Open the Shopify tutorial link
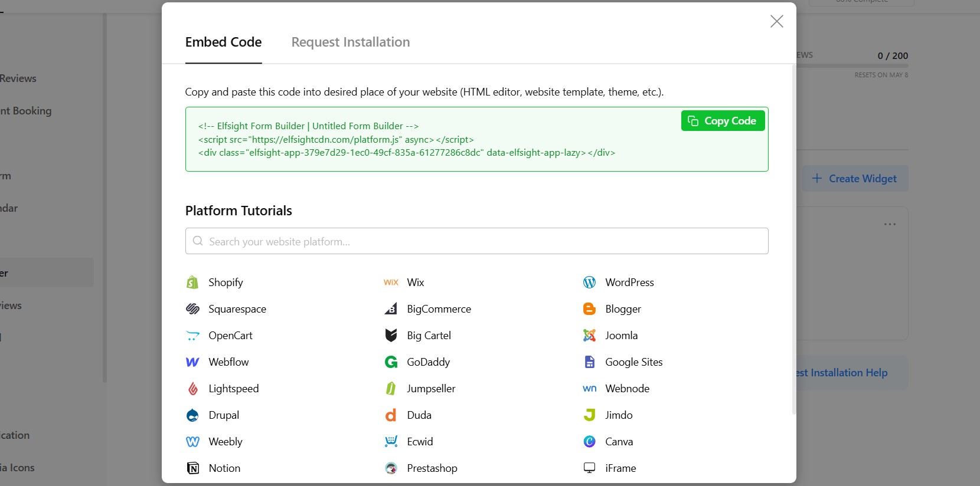Viewport: 980px width, 486px height. (226, 283)
